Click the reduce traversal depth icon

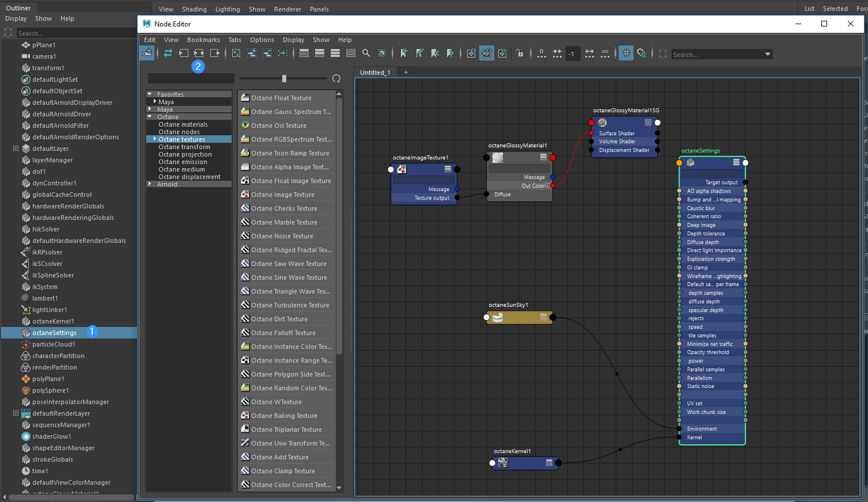(x=557, y=53)
